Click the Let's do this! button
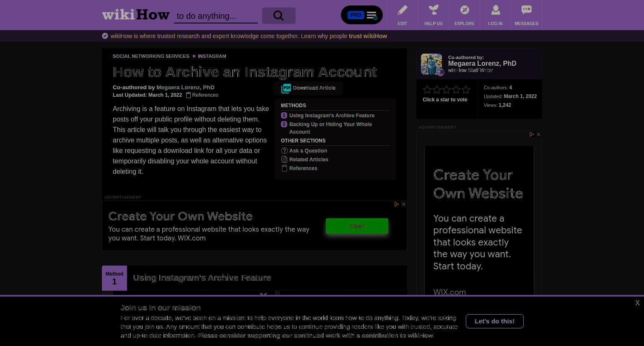Viewport: 644px width, 346px height. pos(495,321)
